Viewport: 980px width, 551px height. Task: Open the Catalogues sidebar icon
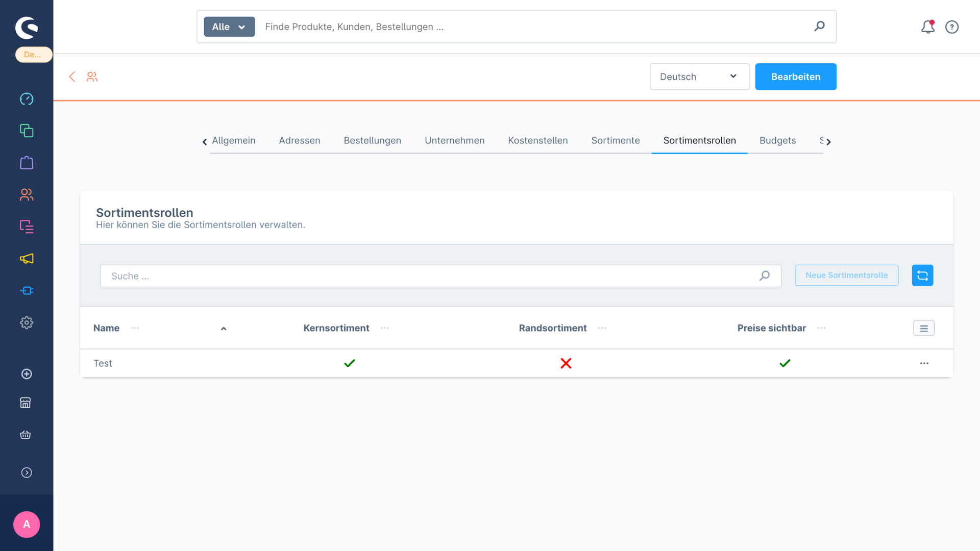pos(27,131)
